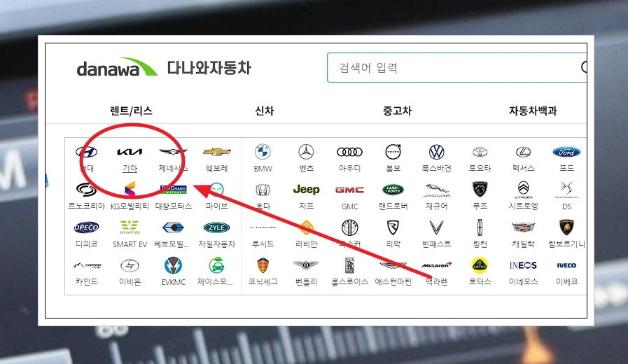Choose the Volkswagen (폭스바겐) logo
This screenshot has width=628, height=364.
pos(437,152)
